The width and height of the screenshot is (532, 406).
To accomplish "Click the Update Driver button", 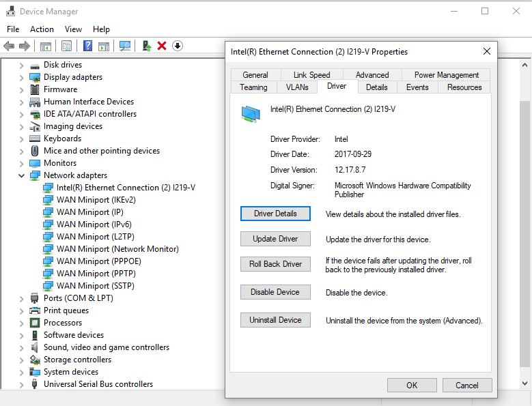I will 275,239.
